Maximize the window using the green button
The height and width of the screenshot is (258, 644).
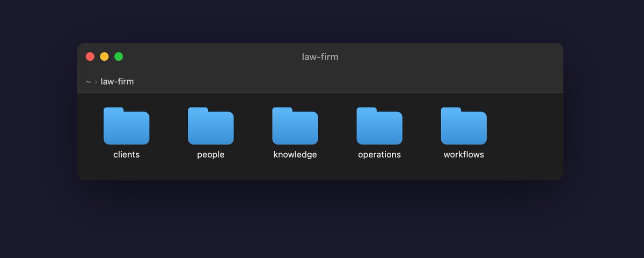pyautogui.click(x=119, y=56)
